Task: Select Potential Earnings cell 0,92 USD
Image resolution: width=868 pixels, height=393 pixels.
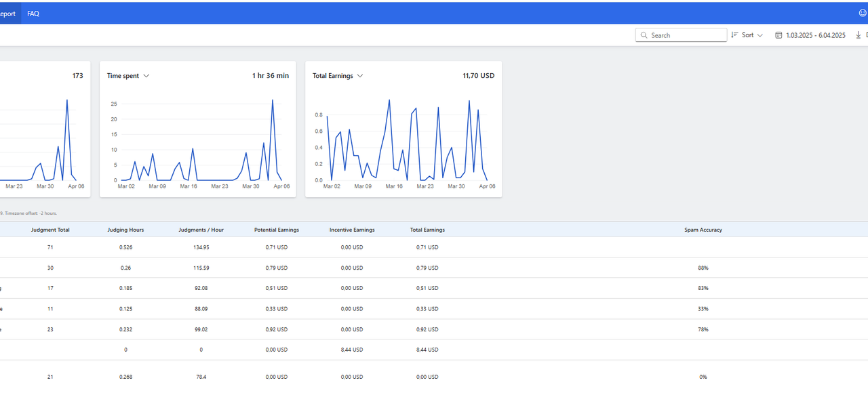Action: [x=277, y=329]
